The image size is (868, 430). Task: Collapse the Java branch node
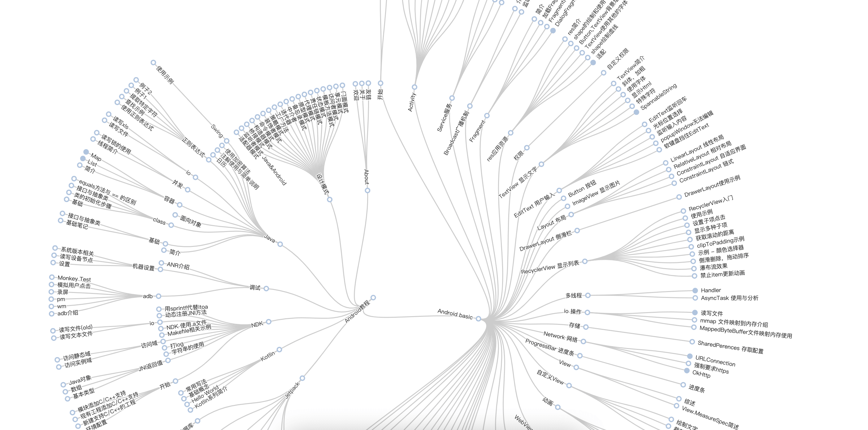280,244
